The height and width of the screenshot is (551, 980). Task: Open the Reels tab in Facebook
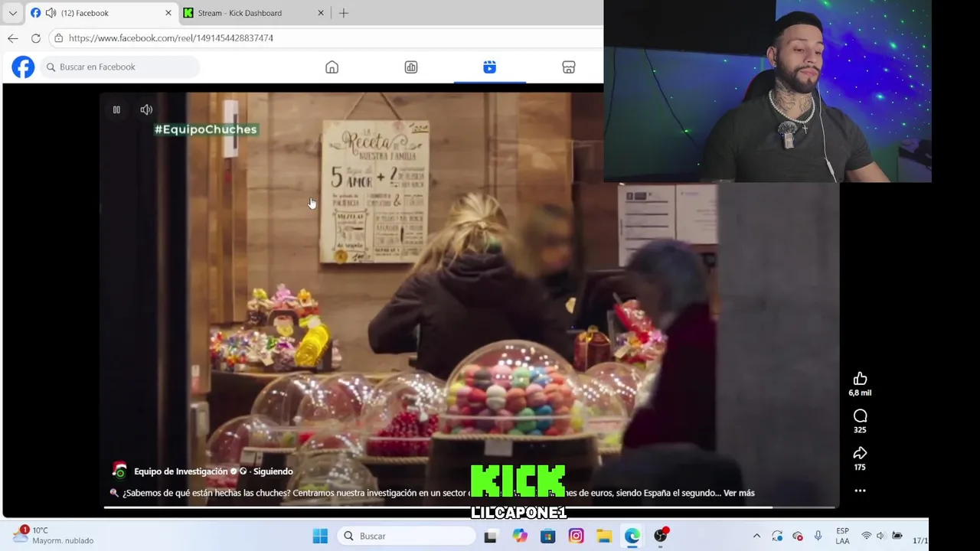[x=489, y=67]
